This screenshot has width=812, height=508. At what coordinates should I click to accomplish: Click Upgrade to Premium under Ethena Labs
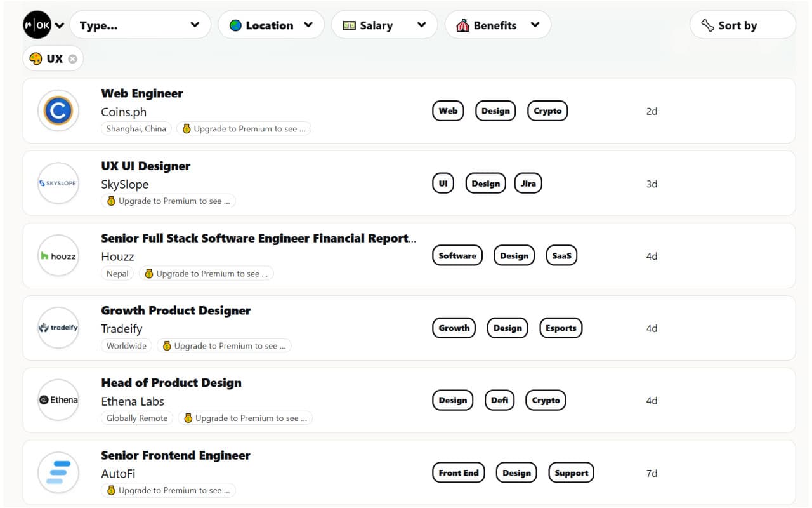245,418
